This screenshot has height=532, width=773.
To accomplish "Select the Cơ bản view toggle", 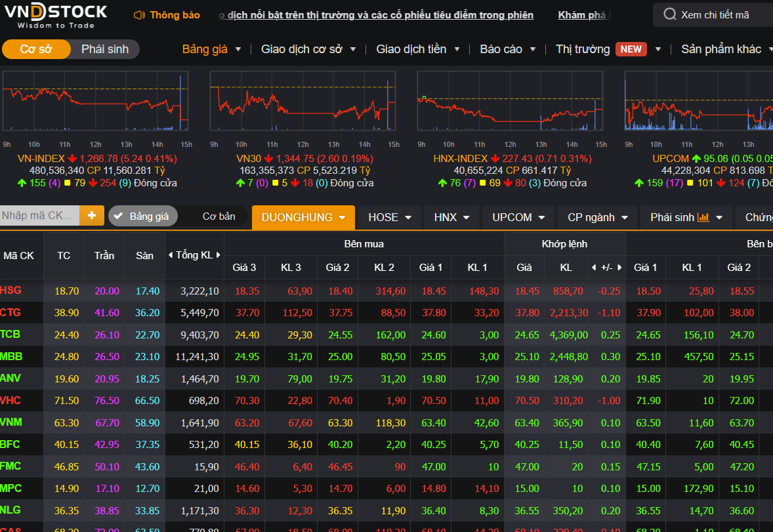I will click(219, 216).
